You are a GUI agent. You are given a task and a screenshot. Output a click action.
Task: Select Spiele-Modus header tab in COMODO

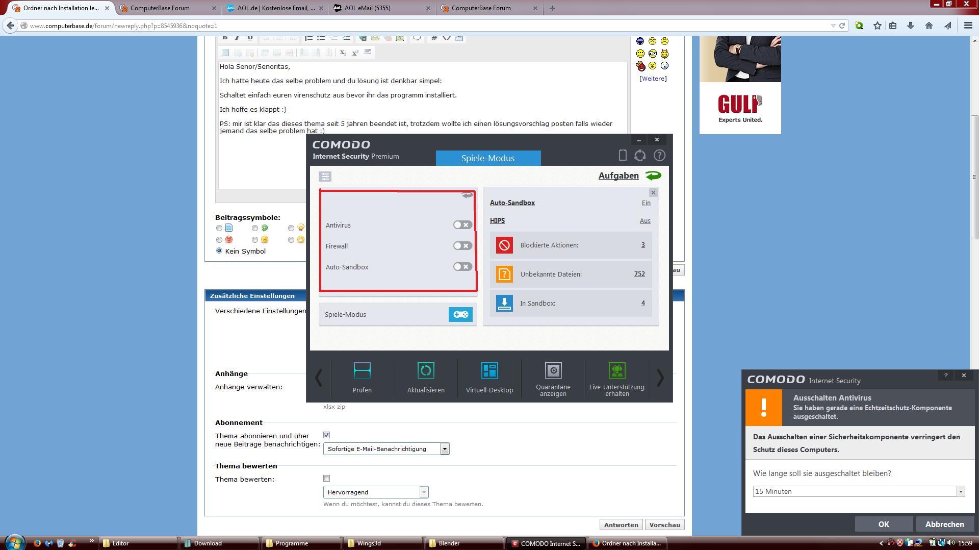pyautogui.click(x=488, y=158)
